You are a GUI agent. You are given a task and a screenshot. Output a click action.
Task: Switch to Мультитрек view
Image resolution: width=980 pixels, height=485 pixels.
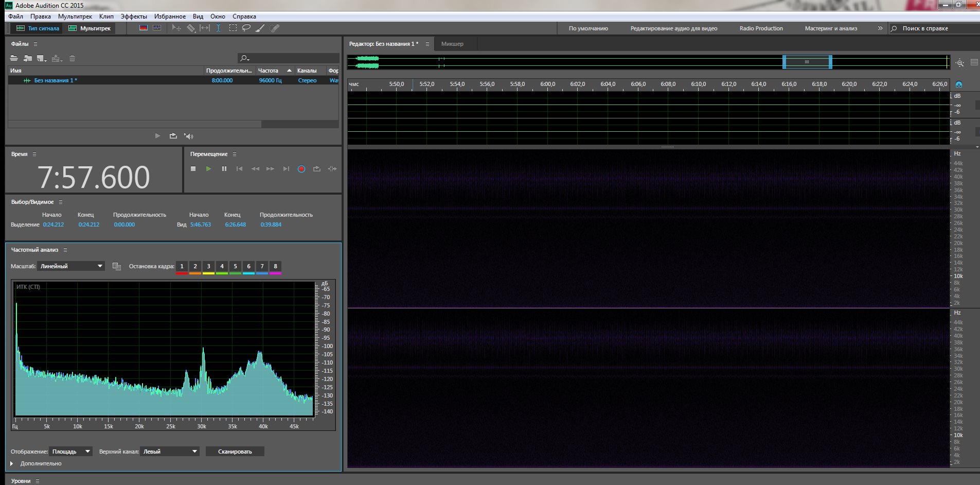[x=90, y=28]
